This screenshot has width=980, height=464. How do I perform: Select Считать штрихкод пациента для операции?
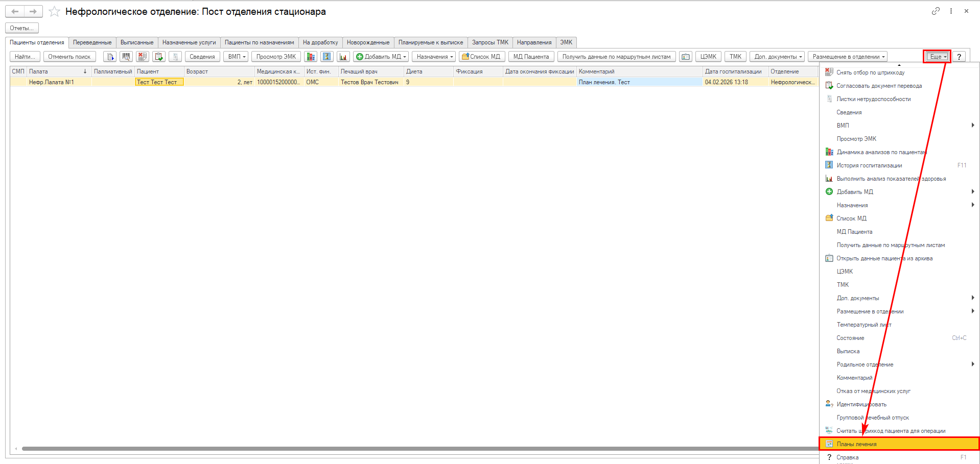899,430
